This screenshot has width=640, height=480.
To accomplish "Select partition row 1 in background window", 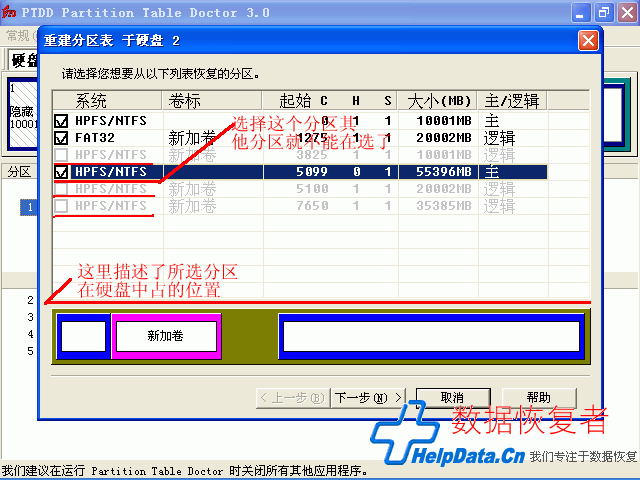I will (29, 207).
